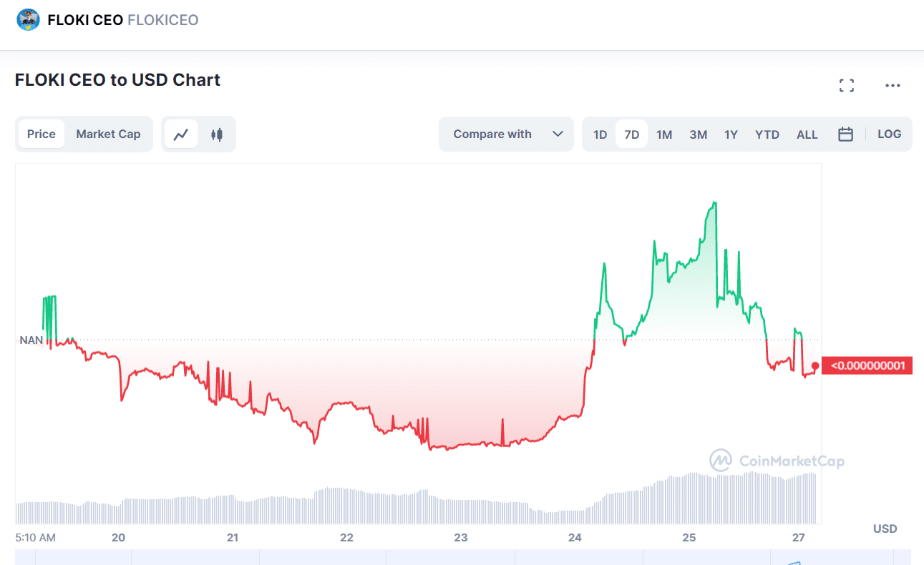
Task: Set chart range to 7D
Action: [631, 134]
